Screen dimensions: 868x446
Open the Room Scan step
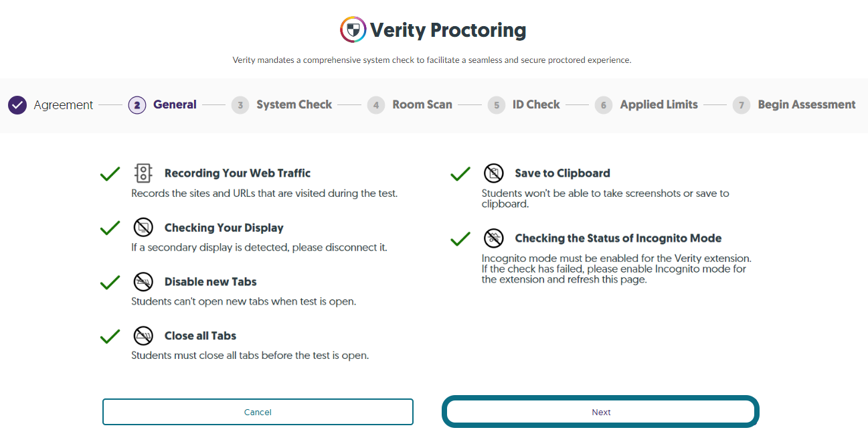[410, 105]
